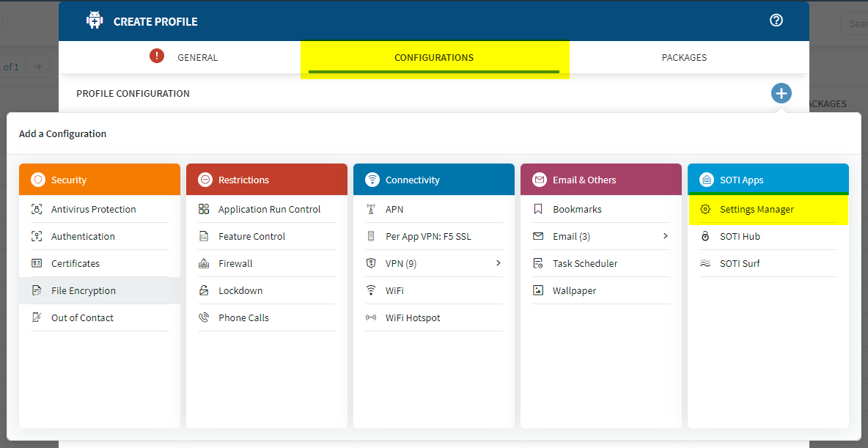Click the SOTI Surf wave icon
This screenshot has width=868, height=448.
[x=705, y=264]
